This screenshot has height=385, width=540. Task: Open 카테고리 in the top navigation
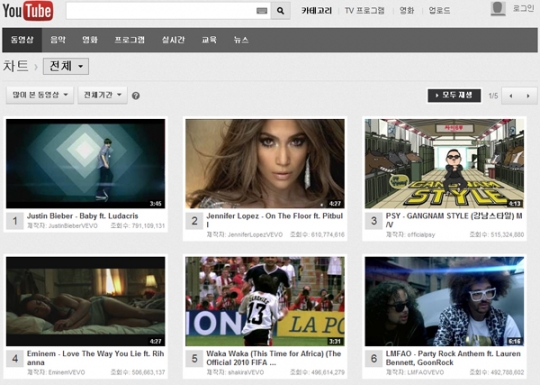(x=316, y=11)
